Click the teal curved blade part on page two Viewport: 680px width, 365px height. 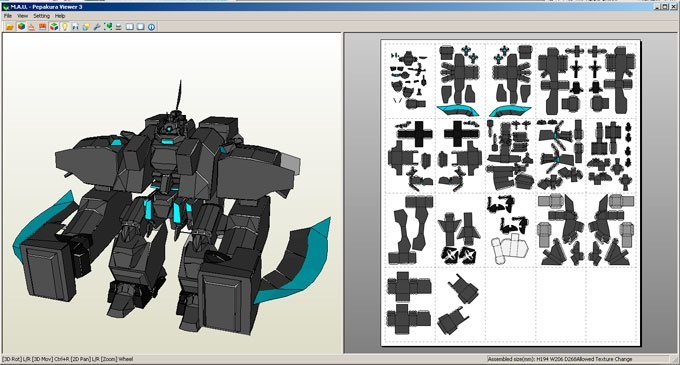click(458, 111)
